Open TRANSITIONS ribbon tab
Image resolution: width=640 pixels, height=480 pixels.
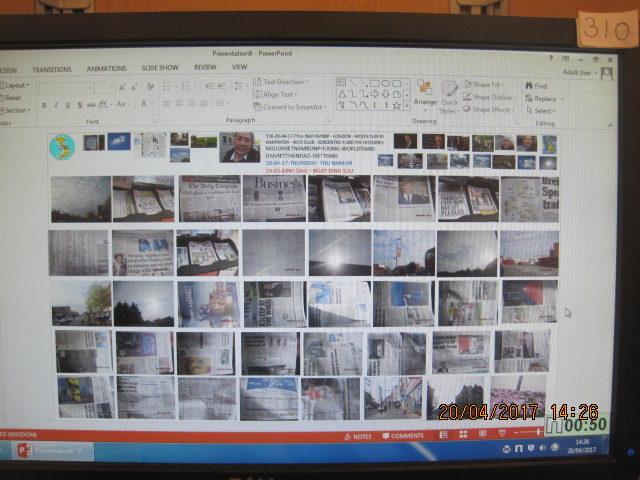point(52,69)
